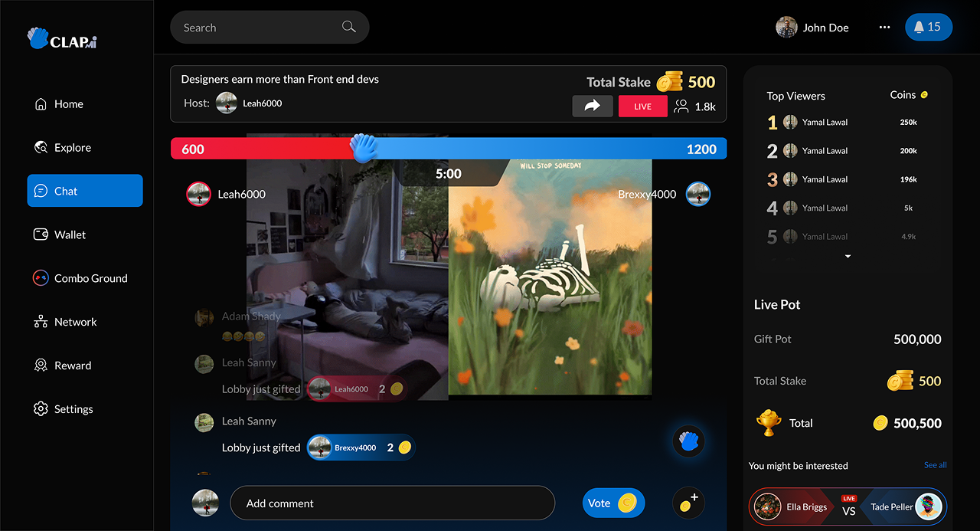Click the search magnifier icon
This screenshot has height=531, width=980.
pyautogui.click(x=349, y=28)
